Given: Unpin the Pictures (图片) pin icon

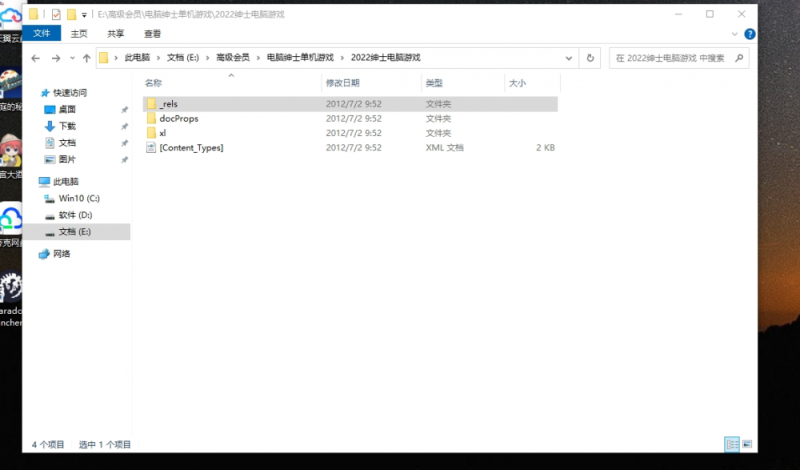Looking at the screenshot, I should tap(124, 160).
